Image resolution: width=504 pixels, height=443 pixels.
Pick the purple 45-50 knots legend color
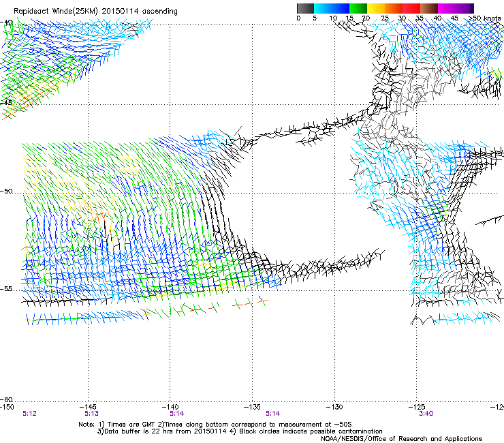(464, 8)
